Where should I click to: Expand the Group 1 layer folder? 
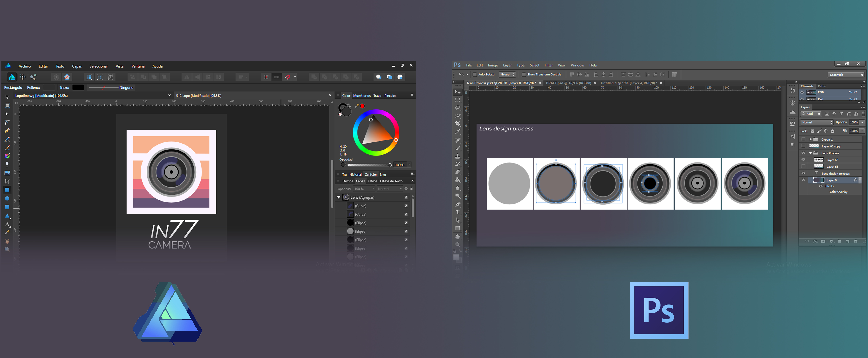tap(810, 139)
